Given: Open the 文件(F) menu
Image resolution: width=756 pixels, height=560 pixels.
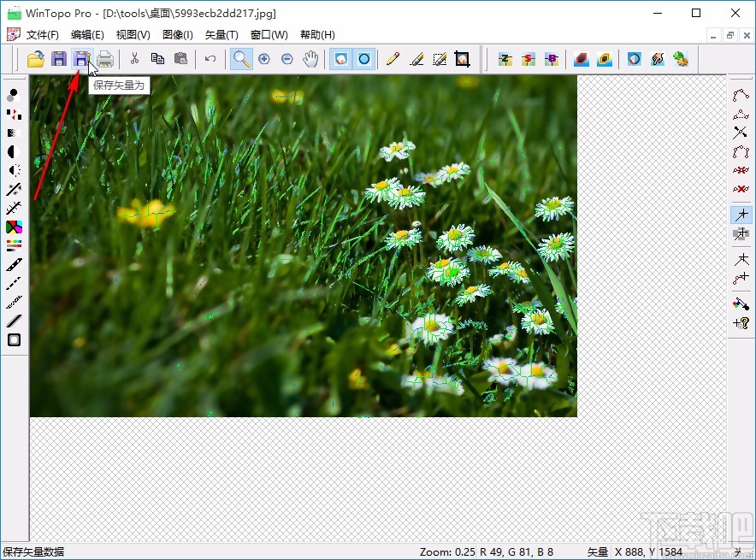Looking at the screenshot, I should click(43, 35).
